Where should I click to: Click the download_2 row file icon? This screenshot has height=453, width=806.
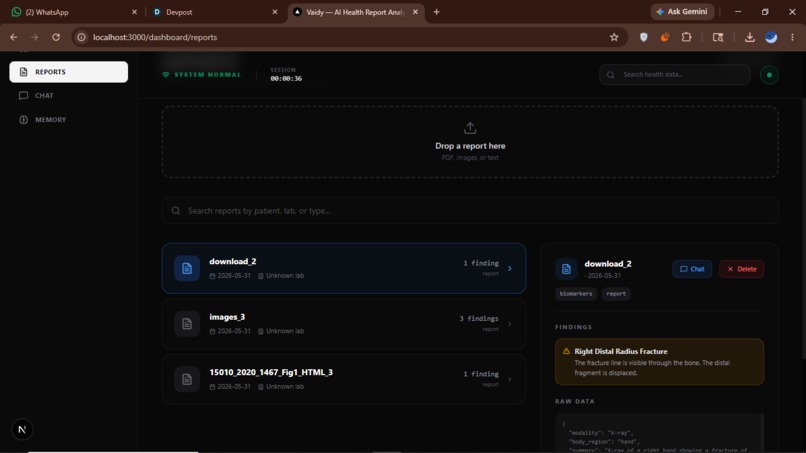coord(187,268)
